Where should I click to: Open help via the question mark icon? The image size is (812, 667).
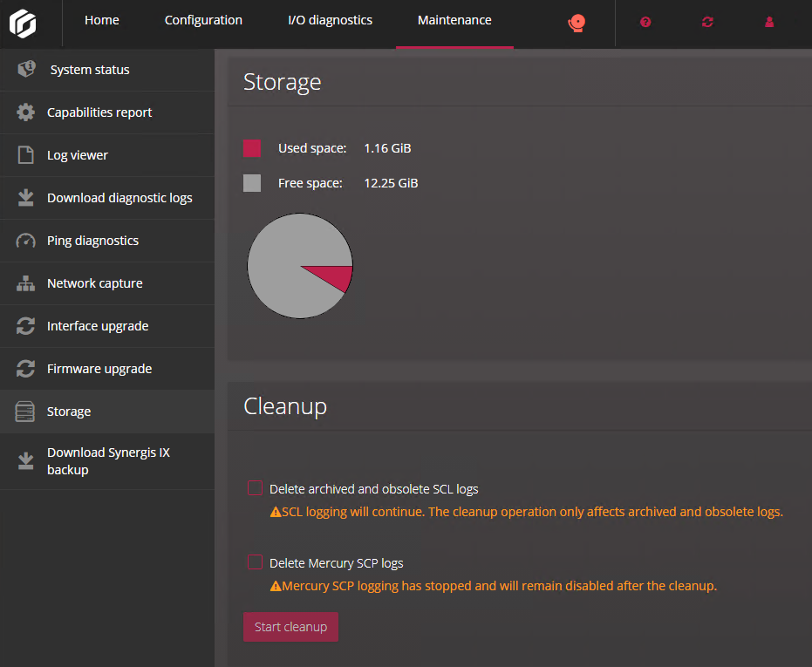(645, 23)
